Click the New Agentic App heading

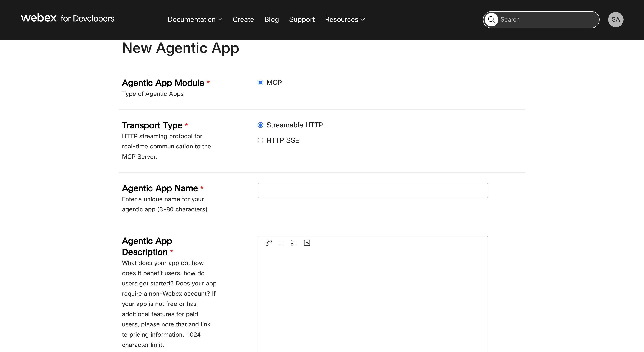181,48
